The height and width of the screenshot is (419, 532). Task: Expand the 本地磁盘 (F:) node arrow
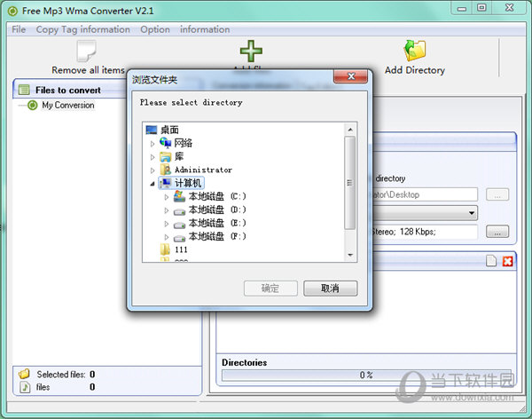(167, 237)
